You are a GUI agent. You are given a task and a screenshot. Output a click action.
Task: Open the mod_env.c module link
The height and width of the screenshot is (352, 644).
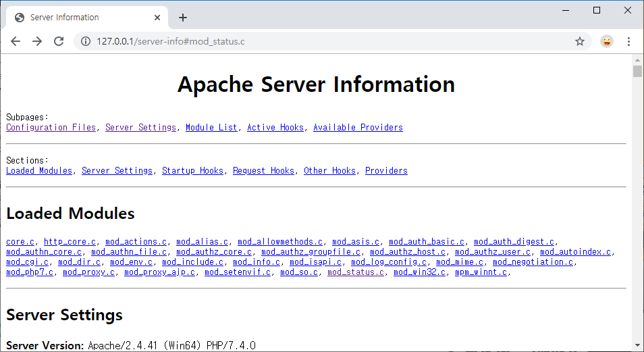coord(132,262)
